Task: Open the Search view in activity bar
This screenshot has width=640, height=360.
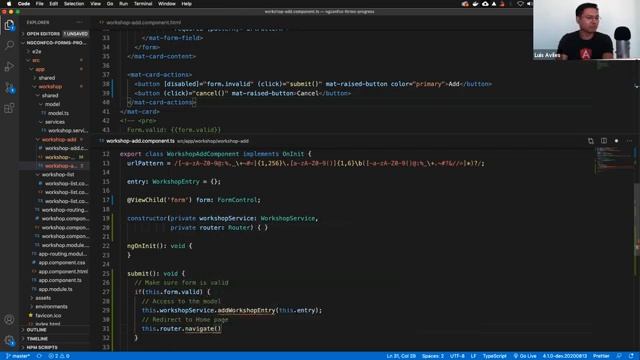Action: pos(9,45)
